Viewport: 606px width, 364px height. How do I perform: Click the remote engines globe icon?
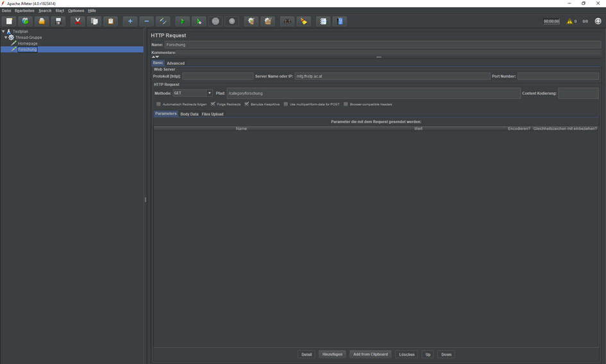598,21
